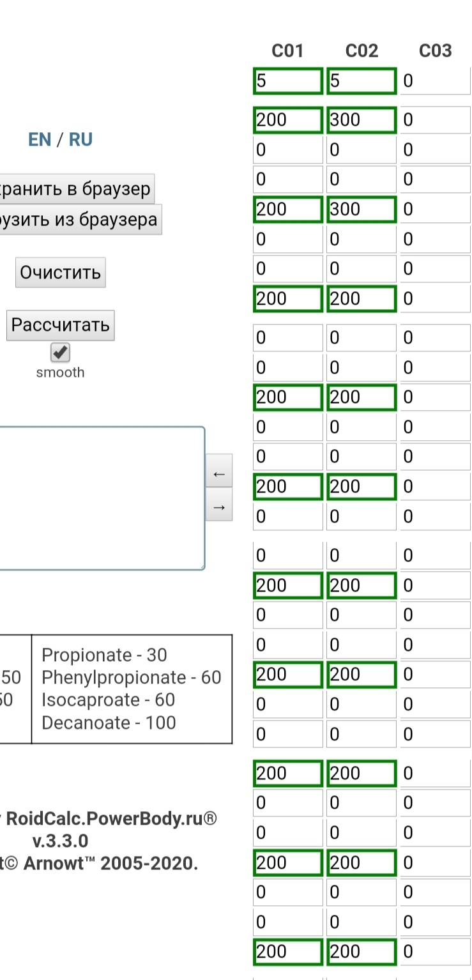The height and width of the screenshot is (980, 472).
Task: Select the C01 field with 200 directly below the 5
Action: pyautogui.click(x=287, y=120)
